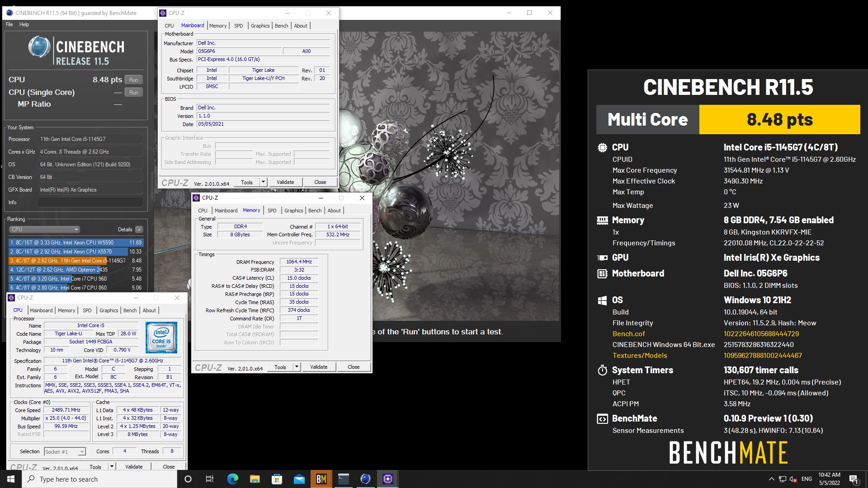
Task: Click the ranking Details arrow button
Action: [x=139, y=230]
